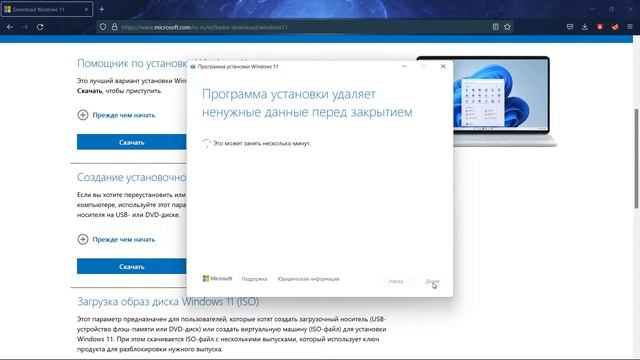Click the 'Помощник по установке' heading
640x360 pixels.
pos(132,63)
